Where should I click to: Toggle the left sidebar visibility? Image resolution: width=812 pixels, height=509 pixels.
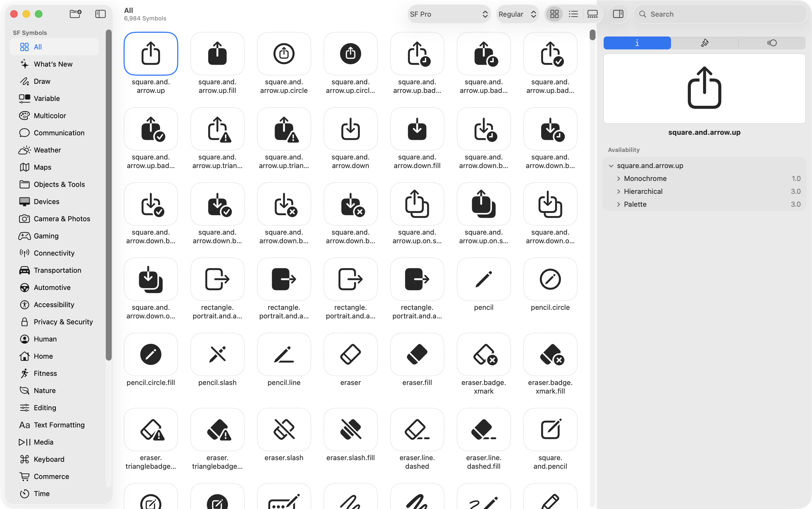click(x=100, y=14)
